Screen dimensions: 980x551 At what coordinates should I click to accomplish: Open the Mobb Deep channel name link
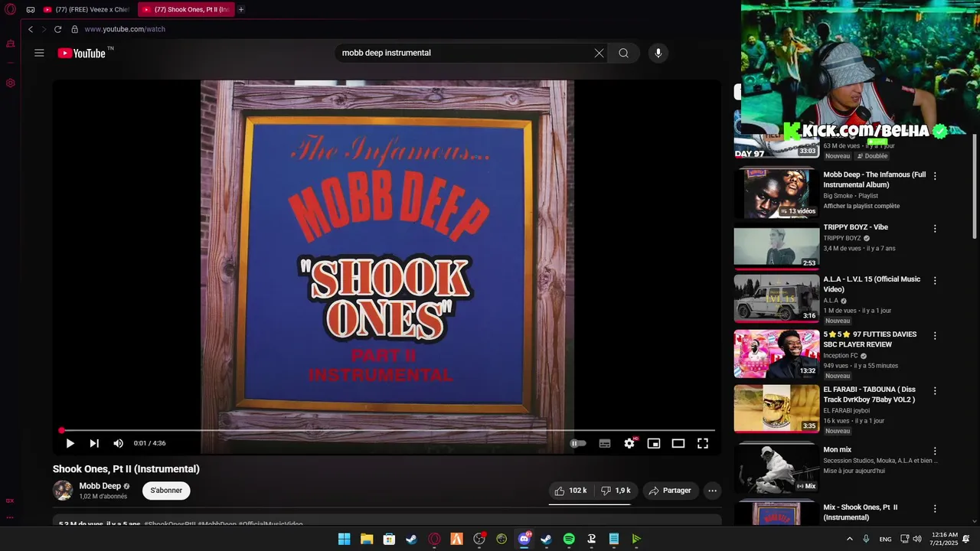pos(100,486)
